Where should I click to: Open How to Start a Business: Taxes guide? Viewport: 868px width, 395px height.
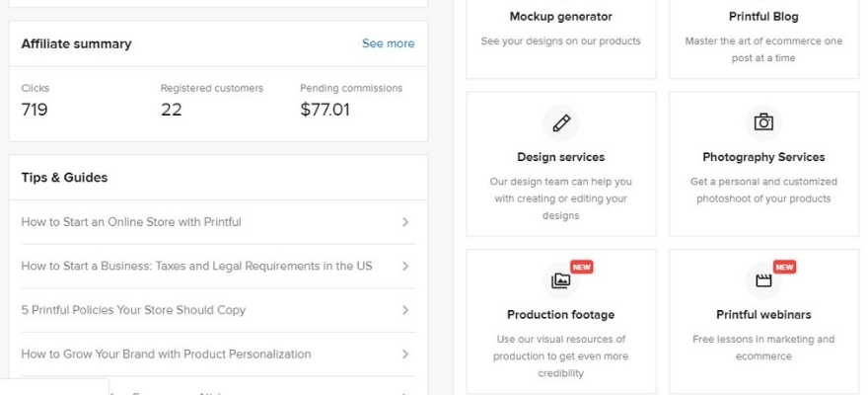pyautogui.click(x=196, y=266)
